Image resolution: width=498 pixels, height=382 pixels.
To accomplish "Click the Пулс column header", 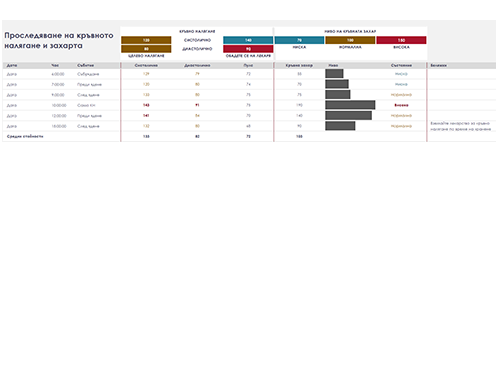I will click(x=248, y=65).
